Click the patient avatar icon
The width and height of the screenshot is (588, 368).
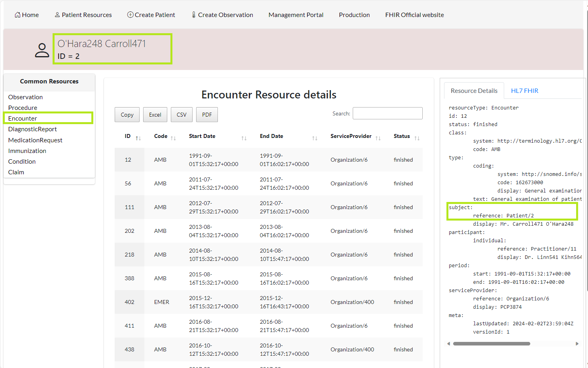(42, 51)
